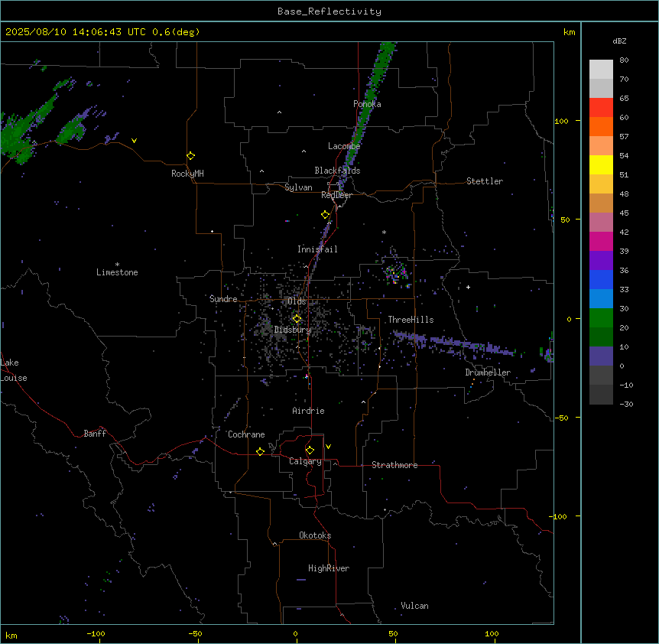Screen dimensions: 659x644
Task: Click the 42 dBZ magenta legend swatch
Action: (x=601, y=241)
